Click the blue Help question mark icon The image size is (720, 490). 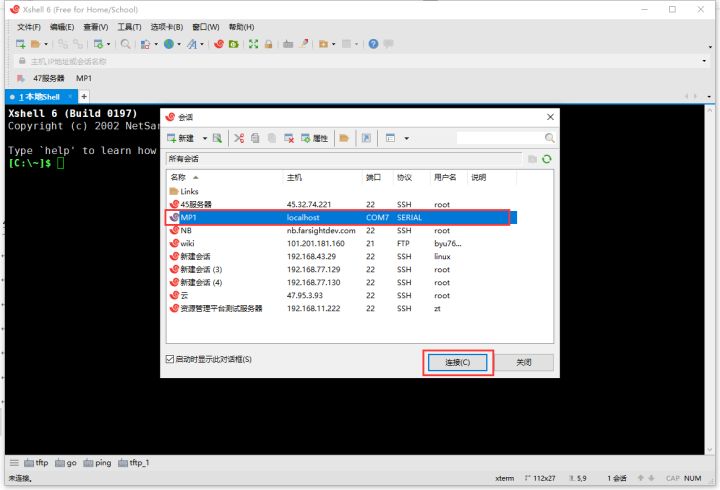pos(373,44)
